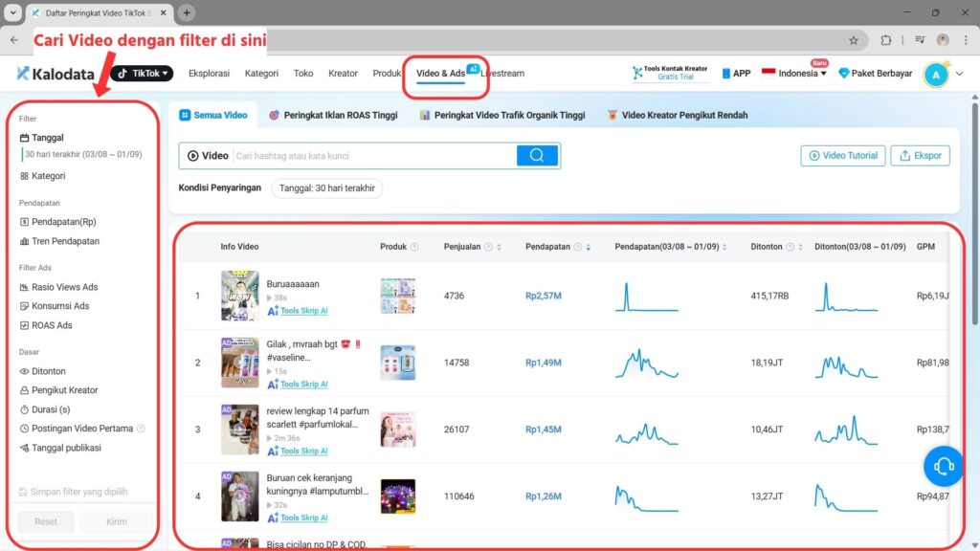Open the Kategori top menu
Viewport: 980px width, 551px height.
click(x=261, y=73)
